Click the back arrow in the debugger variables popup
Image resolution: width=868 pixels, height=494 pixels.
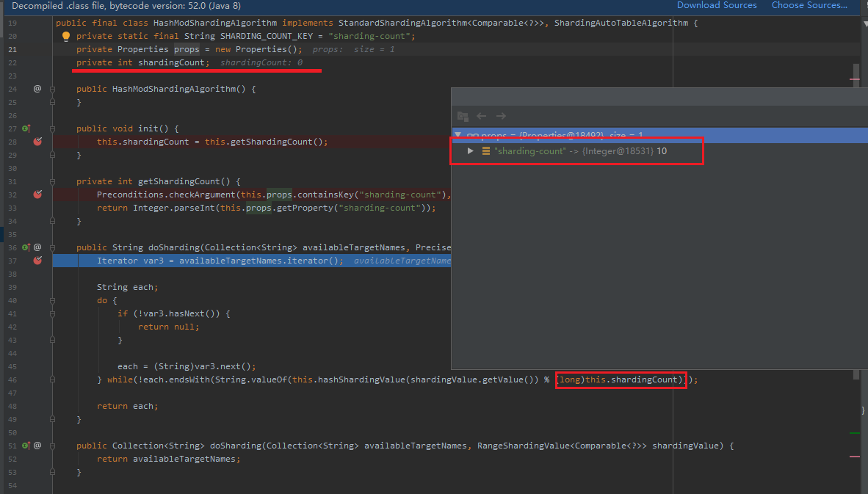coord(482,116)
